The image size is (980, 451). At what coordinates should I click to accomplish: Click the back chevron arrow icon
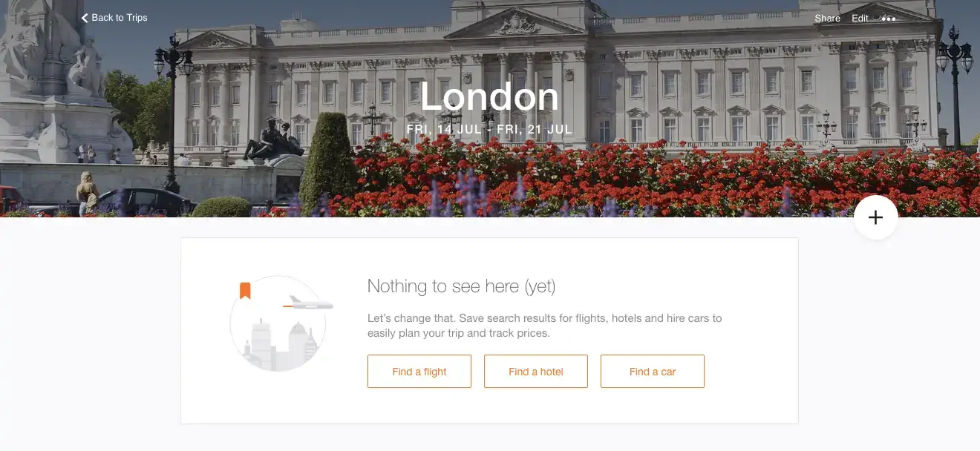[85, 18]
